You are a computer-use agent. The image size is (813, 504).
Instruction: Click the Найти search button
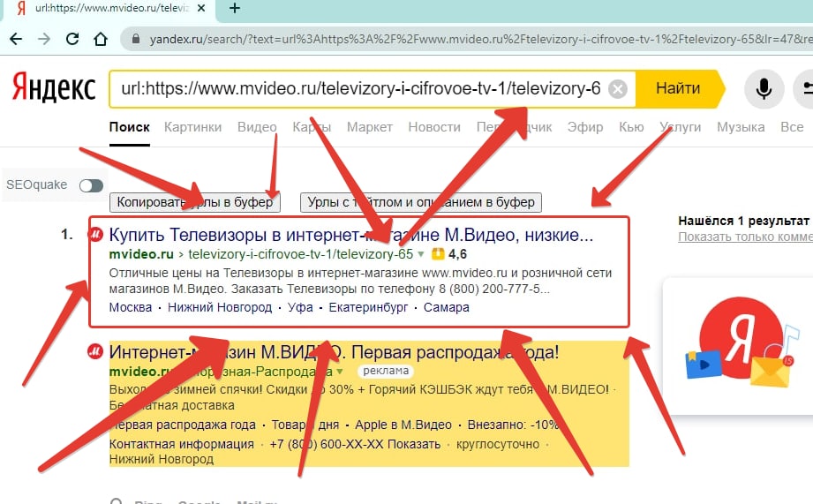[678, 88]
